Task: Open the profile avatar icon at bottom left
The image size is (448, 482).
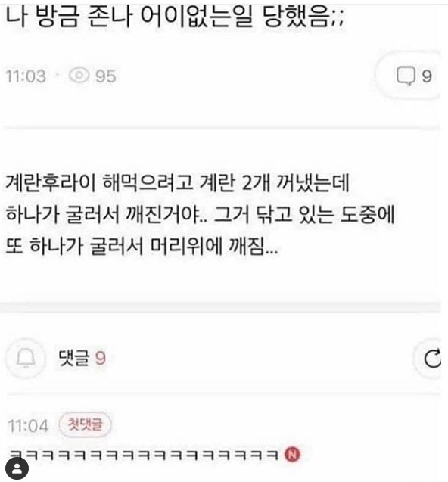Action: point(17,468)
